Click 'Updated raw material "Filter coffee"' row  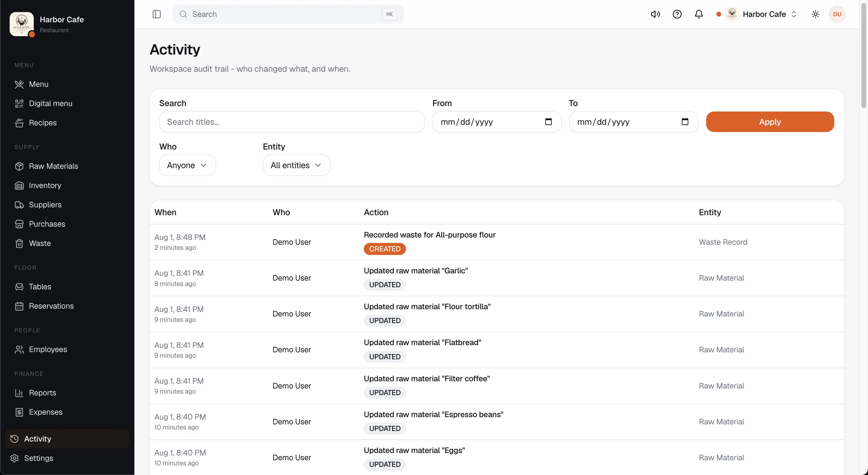(x=497, y=386)
